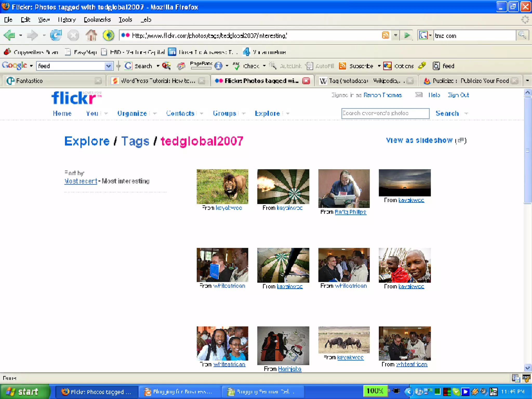532x399 pixels.
Task: Close the Flickr Photos tagged tab
Action: pyautogui.click(x=306, y=81)
